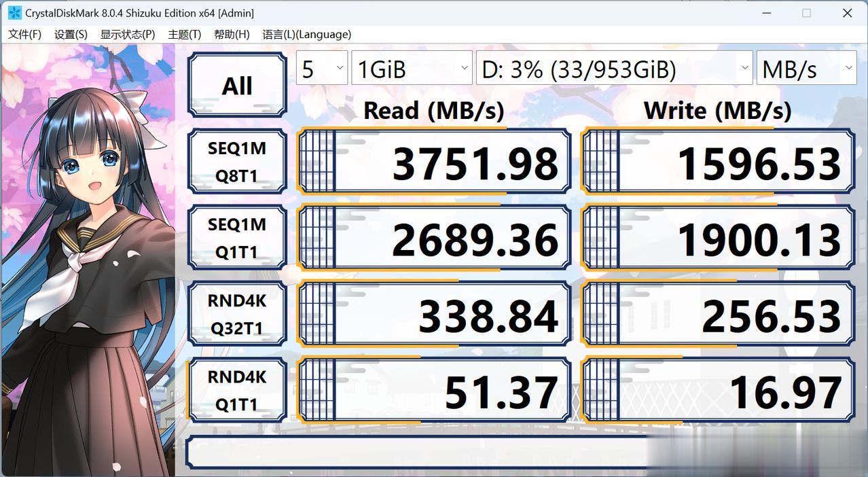The image size is (868, 477).
Task: Click the CrystalDiskMark app icon in title bar
Action: click(14, 13)
